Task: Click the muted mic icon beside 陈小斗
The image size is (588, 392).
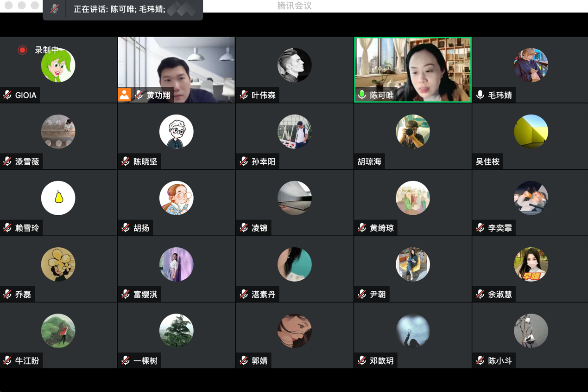Action: coord(481,360)
